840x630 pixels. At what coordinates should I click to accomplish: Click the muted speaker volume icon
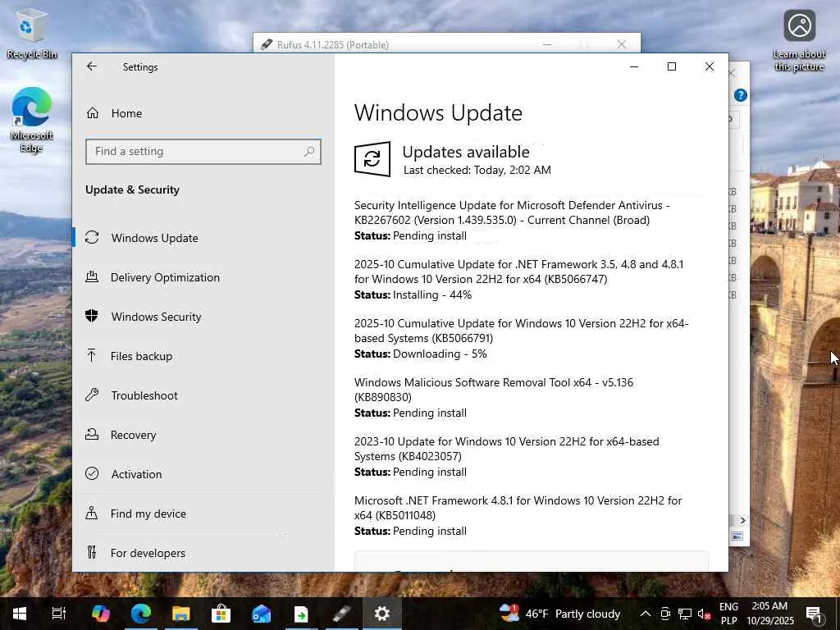pyautogui.click(x=704, y=614)
